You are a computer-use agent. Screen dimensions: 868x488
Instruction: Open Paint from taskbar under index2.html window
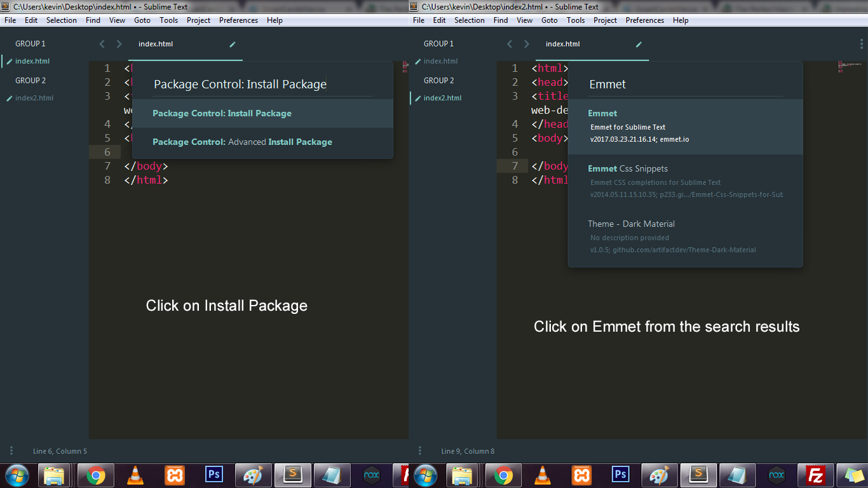pos(660,475)
